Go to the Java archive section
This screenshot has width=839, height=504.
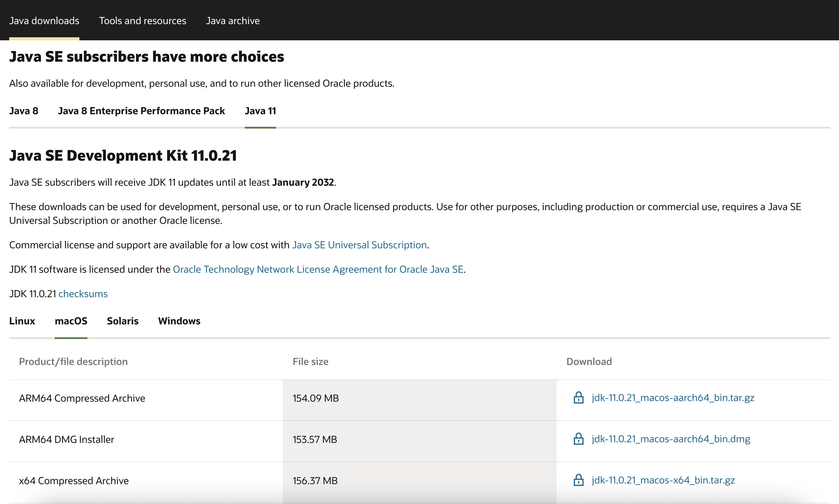[x=233, y=21]
